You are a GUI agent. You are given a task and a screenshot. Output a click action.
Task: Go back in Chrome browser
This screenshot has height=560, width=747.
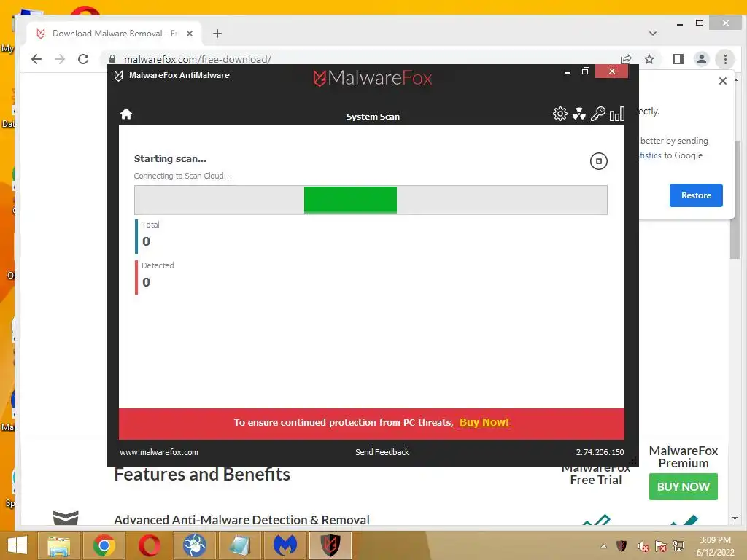click(36, 59)
